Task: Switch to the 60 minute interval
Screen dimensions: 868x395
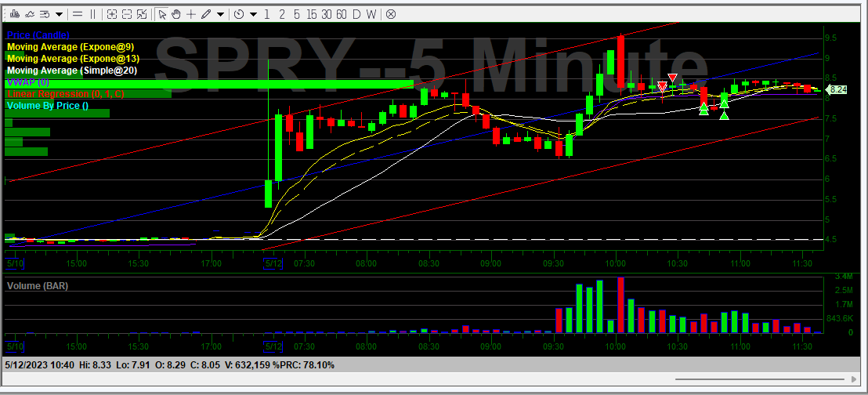Action: click(342, 14)
